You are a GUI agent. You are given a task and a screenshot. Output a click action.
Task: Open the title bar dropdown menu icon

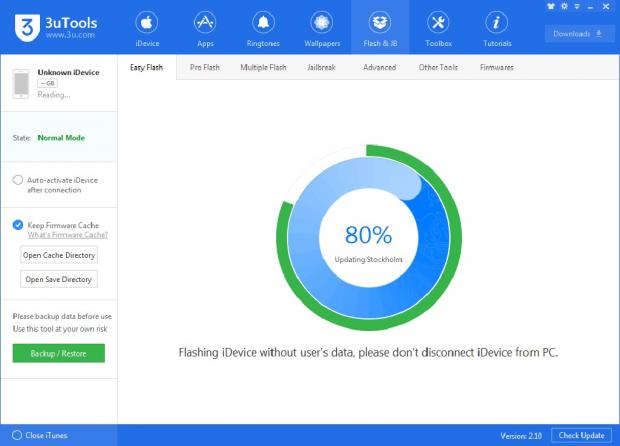click(577, 6)
